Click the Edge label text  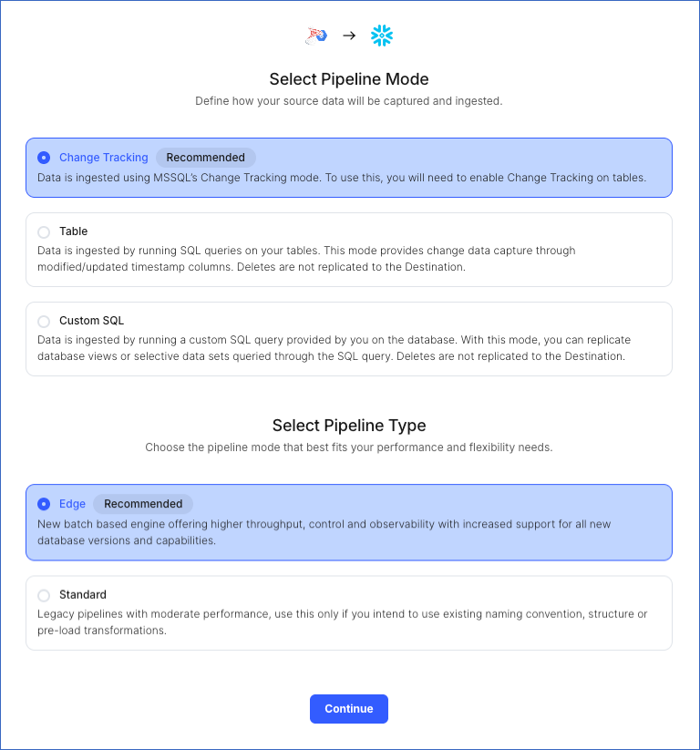tap(73, 504)
